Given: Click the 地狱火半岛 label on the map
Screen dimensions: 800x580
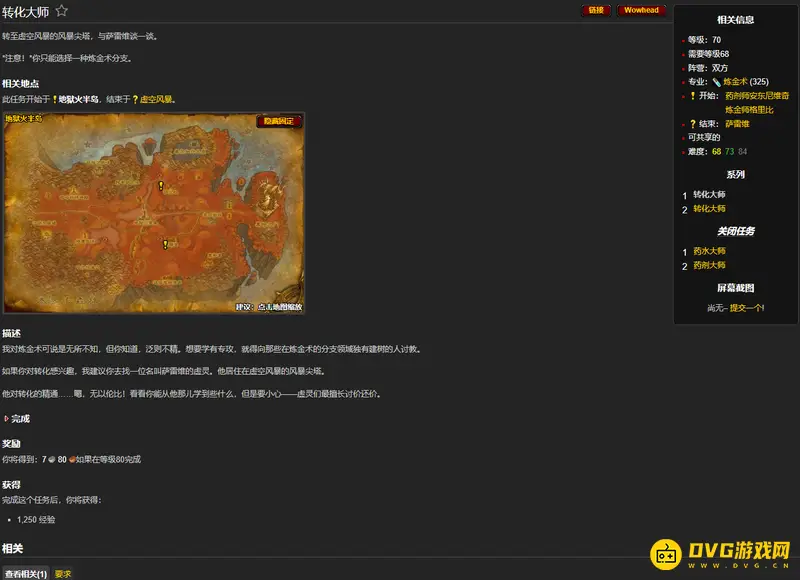Looking at the screenshot, I should click(23, 119).
